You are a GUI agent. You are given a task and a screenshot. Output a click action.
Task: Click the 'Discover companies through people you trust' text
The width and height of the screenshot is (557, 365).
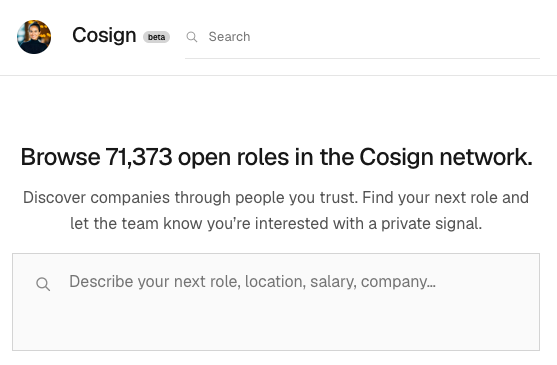tap(190, 197)
